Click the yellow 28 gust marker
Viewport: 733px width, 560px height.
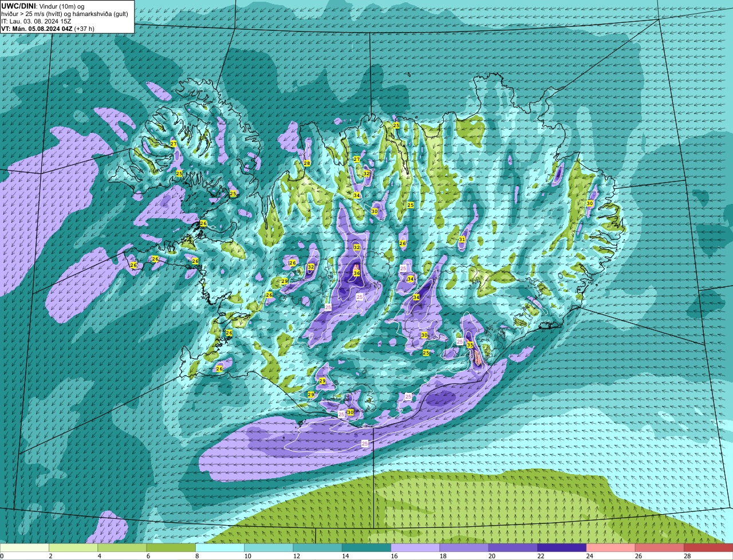click(x=307, y=163)
